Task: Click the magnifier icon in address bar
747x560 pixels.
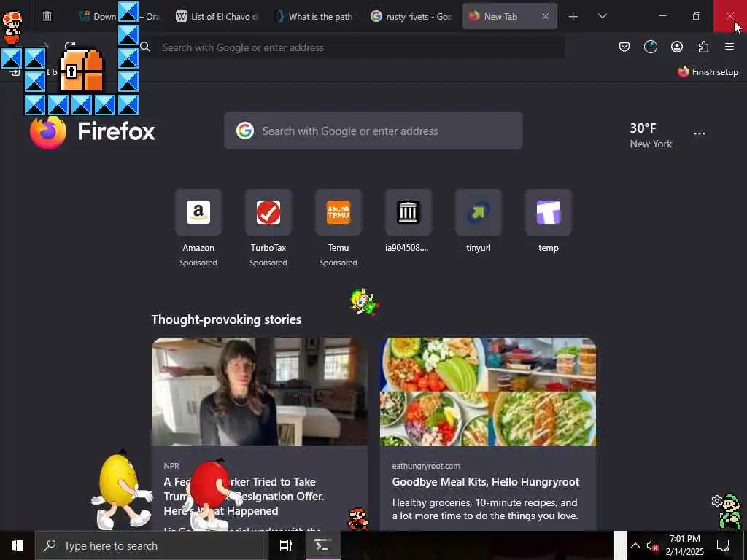Action: (145, 47)
